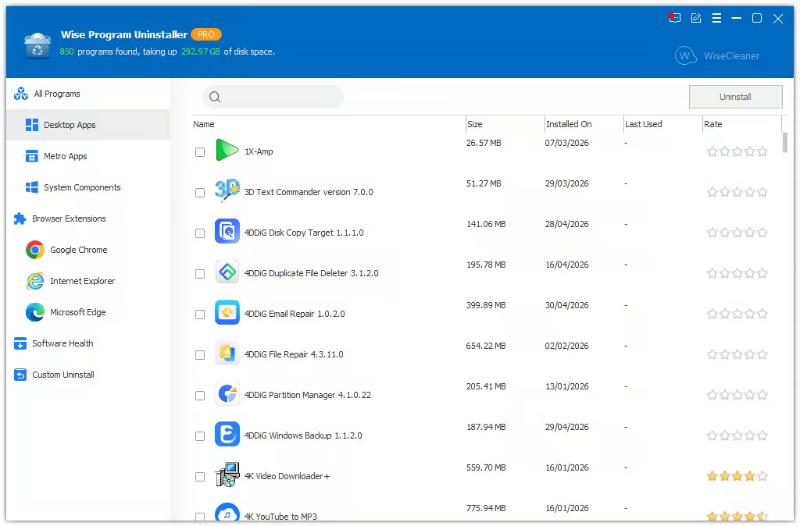Click inside the program search field

point(273,97)
